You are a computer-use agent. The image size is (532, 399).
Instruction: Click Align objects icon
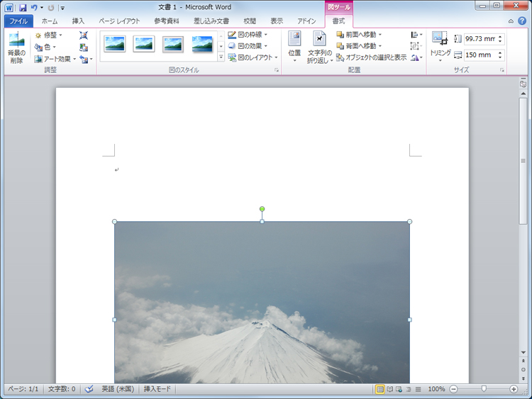[x=416, y=35]
